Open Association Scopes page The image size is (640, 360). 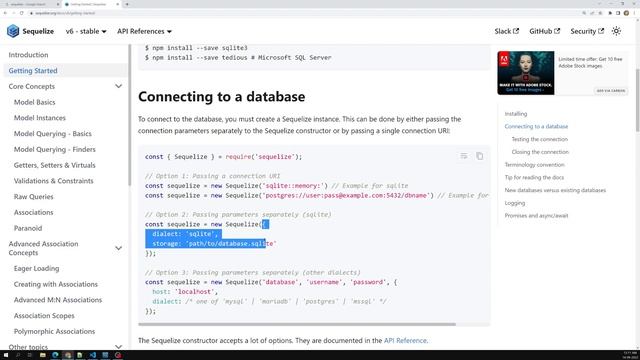coord(44,316)
